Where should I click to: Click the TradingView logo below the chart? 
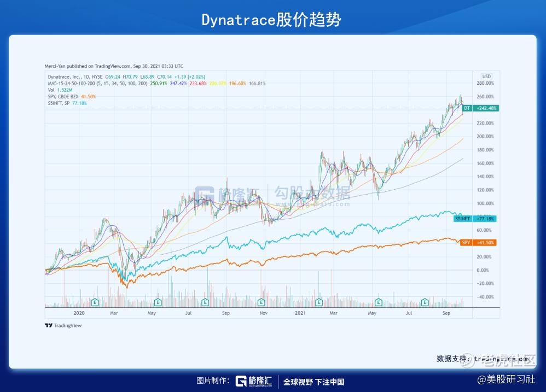click(x=63, y=325)
